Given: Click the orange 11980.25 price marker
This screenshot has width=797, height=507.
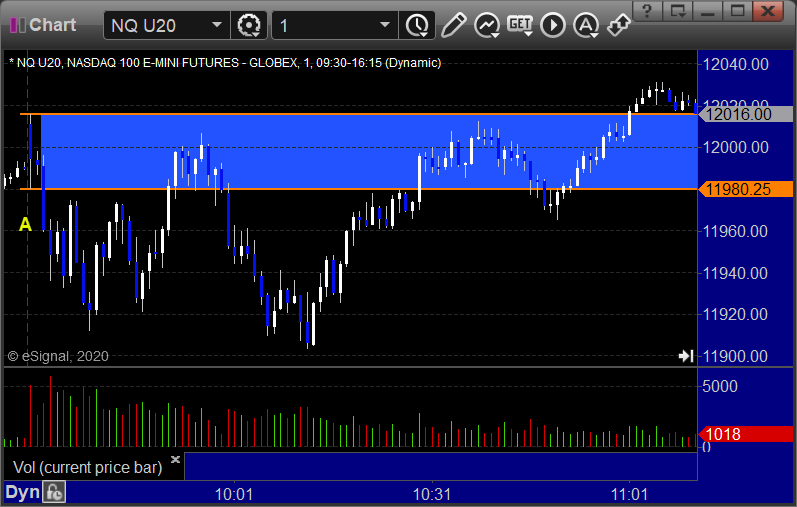Looking at the screenshot, I should pyautogui.click(x=746, y=189).
